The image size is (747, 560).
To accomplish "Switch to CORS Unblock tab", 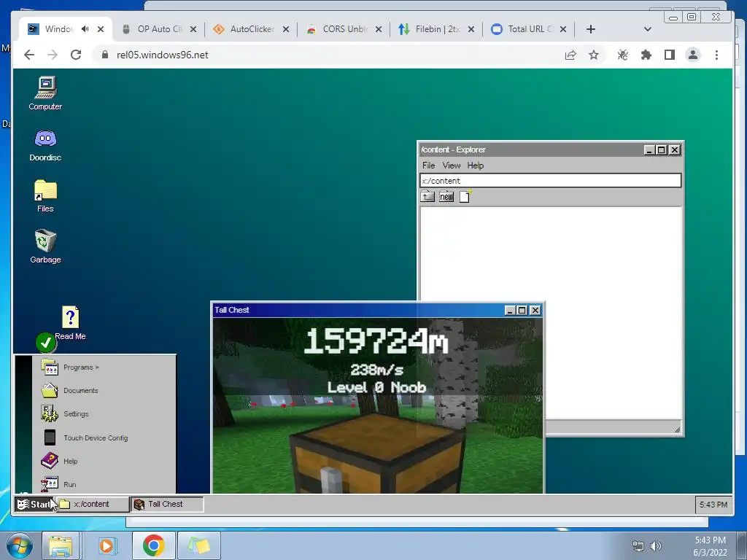I will (x=344, y=29).
